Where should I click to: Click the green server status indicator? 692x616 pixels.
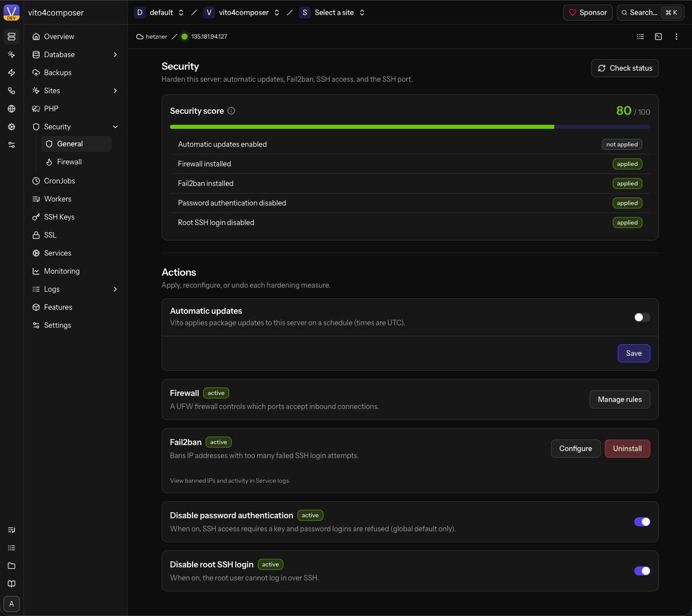[x=185, y=37]
